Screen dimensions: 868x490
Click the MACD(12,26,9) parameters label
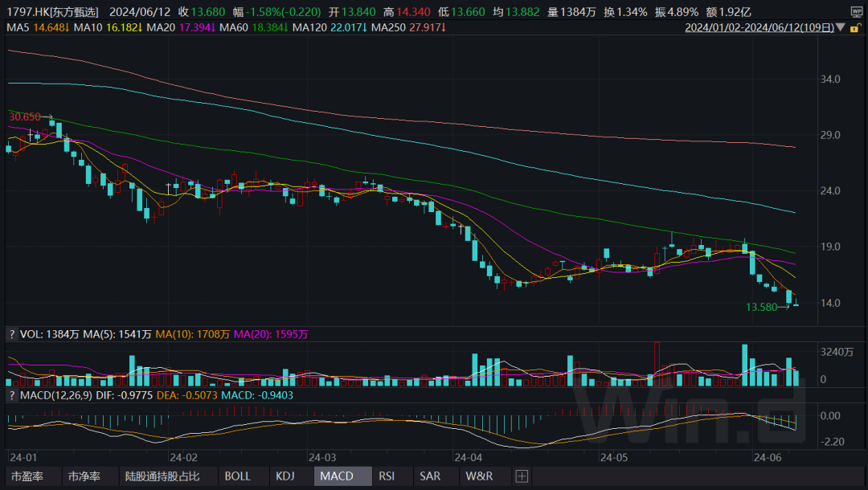click(56, 395)
